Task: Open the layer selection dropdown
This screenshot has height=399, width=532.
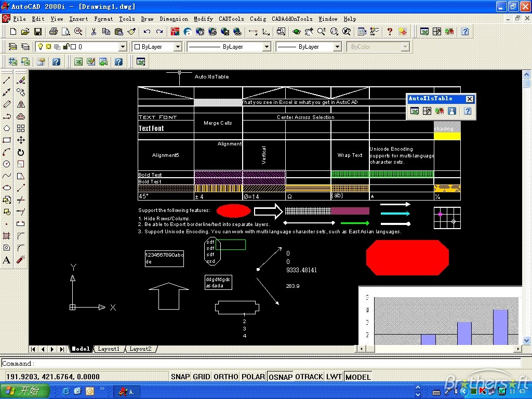Action: tap(123, 47)
